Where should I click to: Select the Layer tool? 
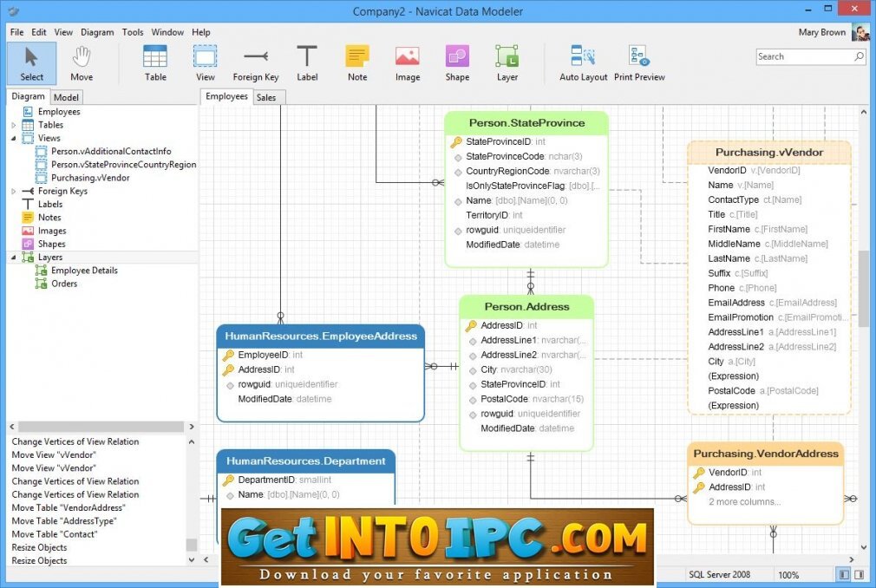pyautogui.click(x=507, y=63)
